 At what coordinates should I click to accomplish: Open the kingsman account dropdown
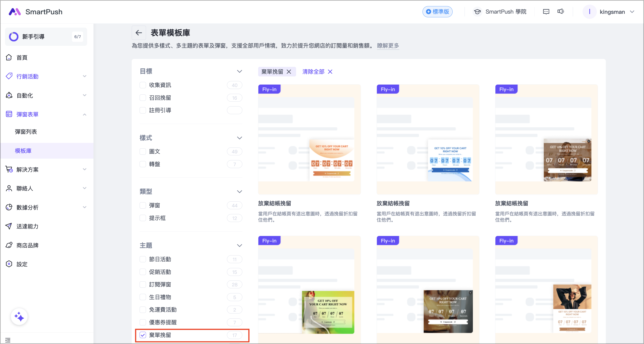tap(612, 12)
